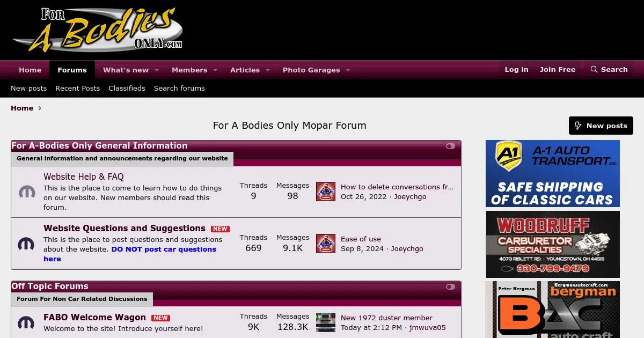Open the Photo Garages tab

click(311, 70)
